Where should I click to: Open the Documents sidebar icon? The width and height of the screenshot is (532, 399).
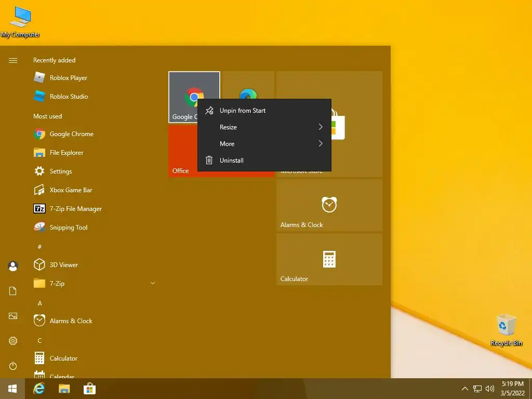click(13, 291)
